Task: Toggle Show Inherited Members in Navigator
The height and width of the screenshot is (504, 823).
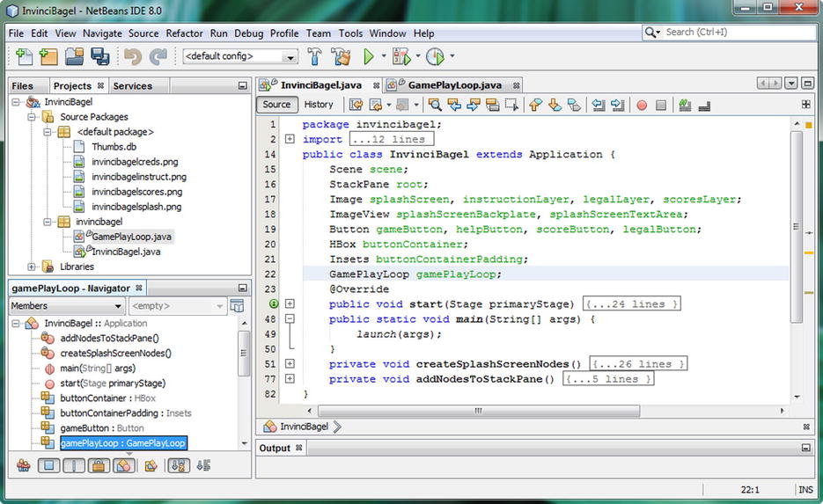Action: 23,465
